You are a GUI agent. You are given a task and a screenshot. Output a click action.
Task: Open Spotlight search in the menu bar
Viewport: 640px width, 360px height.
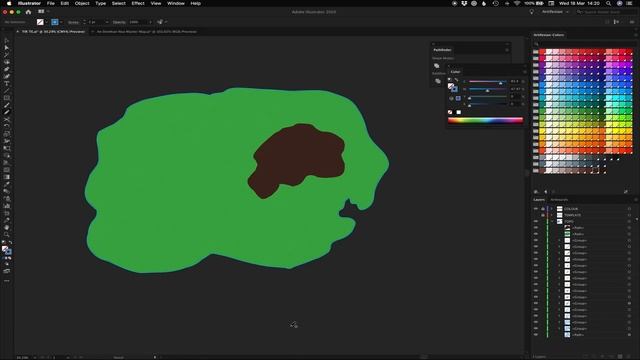point(608,3)
